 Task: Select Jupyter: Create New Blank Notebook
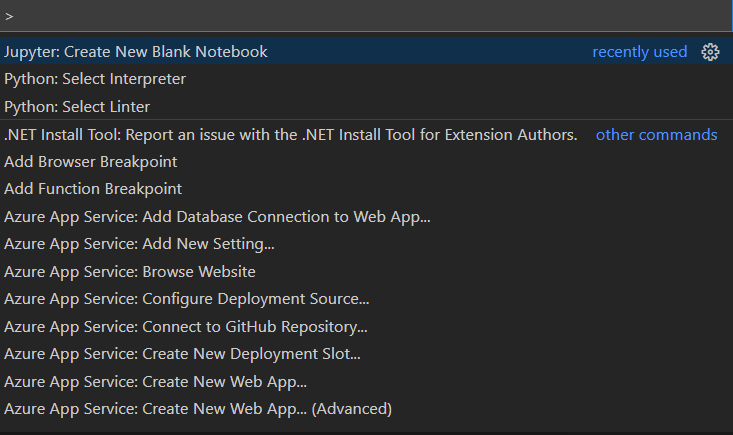coord(366,51)
